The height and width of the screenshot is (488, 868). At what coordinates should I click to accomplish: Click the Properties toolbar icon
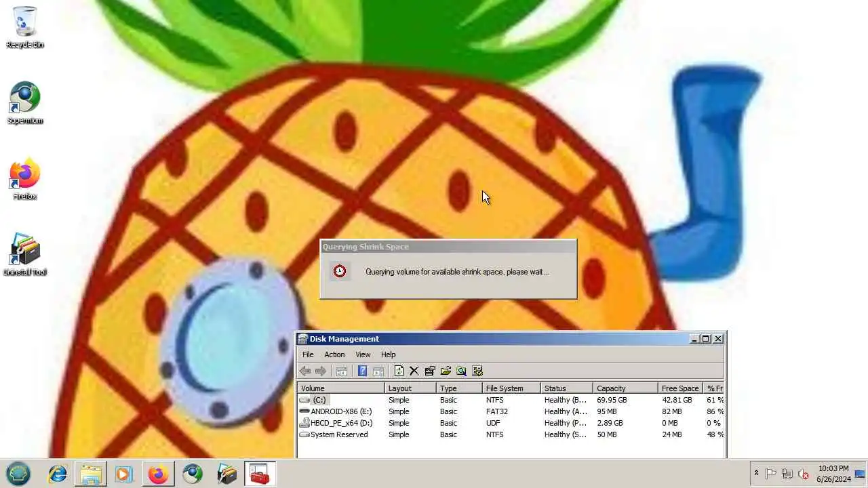tap(429, 371)
